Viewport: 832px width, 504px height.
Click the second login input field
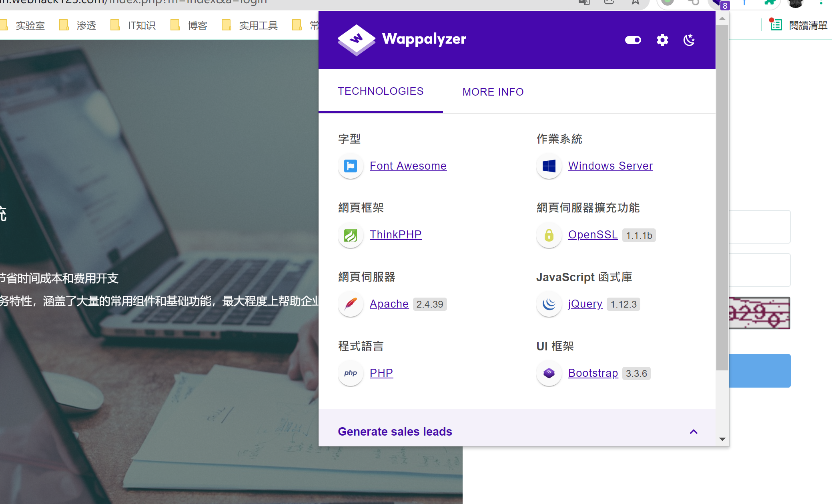click(760, 270)
